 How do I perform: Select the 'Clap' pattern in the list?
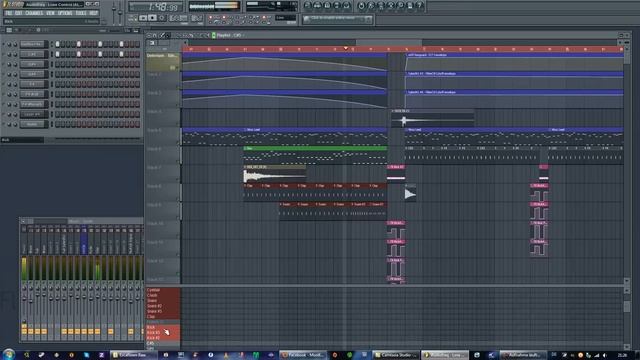(x=163, y=316)
